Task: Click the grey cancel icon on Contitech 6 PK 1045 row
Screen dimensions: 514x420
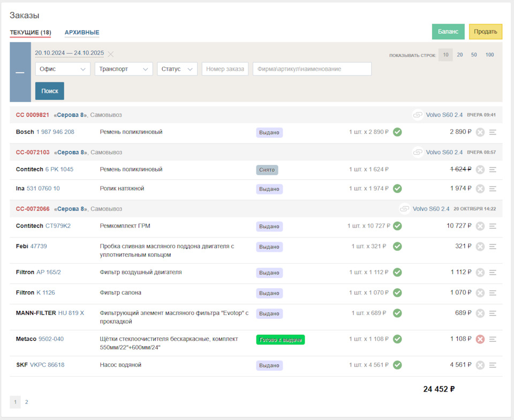Action: pos(480,170)
